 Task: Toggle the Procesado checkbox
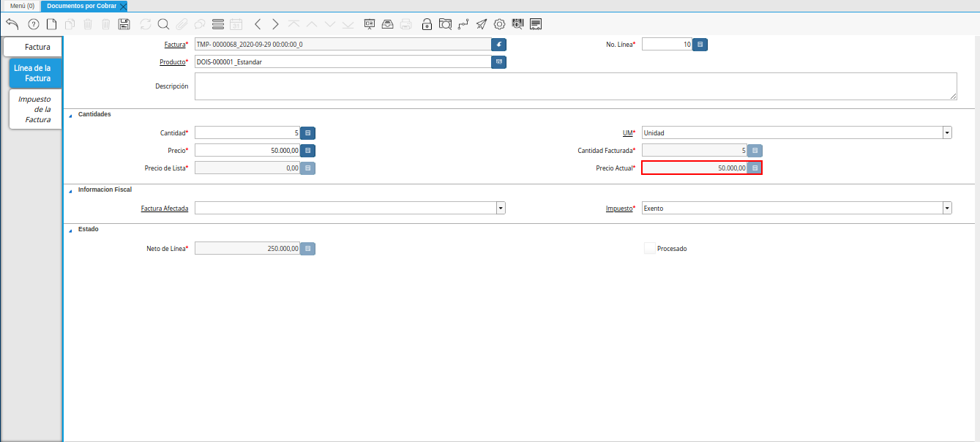[x=649, y=248]
